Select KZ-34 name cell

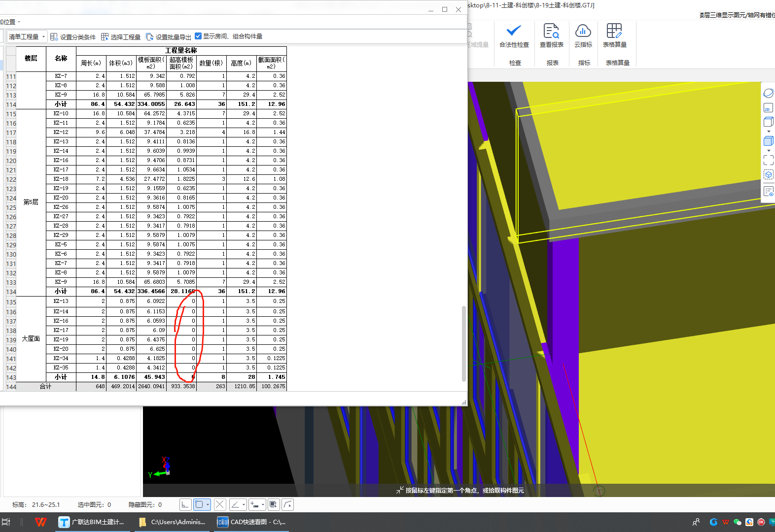tap(61, 358)
